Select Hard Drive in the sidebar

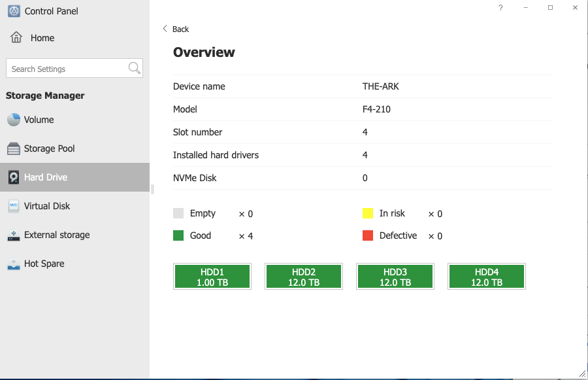[x=75, y=177]
